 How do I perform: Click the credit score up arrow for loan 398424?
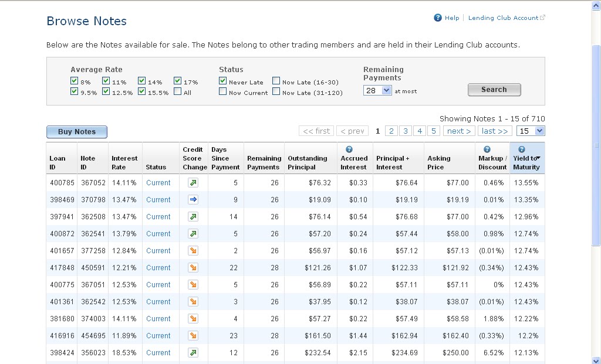coord(193,352)
